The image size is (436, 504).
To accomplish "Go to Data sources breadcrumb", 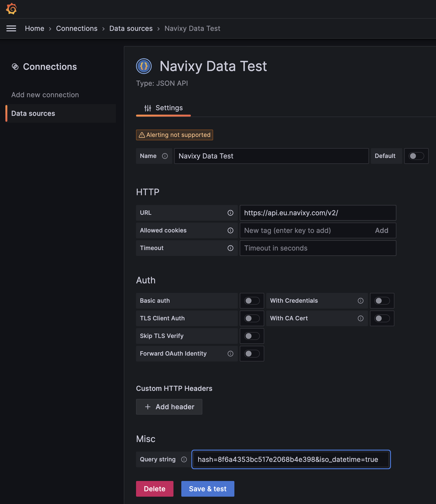I will pos(131,28).
